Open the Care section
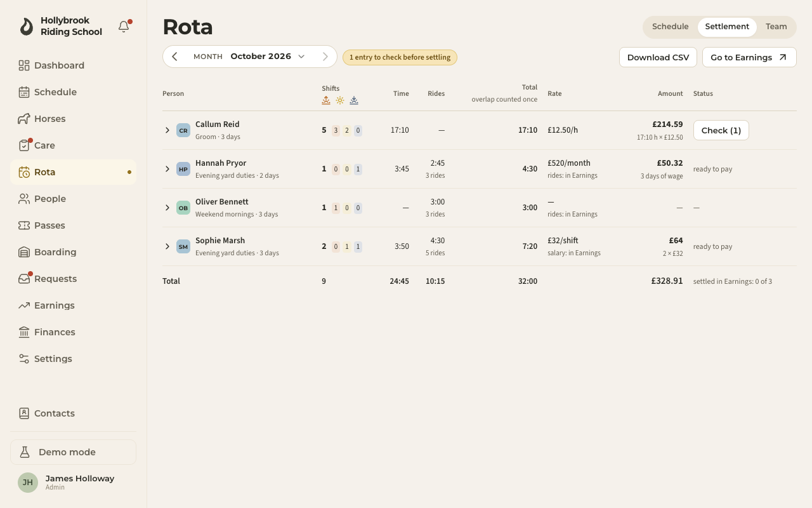812x508 pixels. (73, 145)
